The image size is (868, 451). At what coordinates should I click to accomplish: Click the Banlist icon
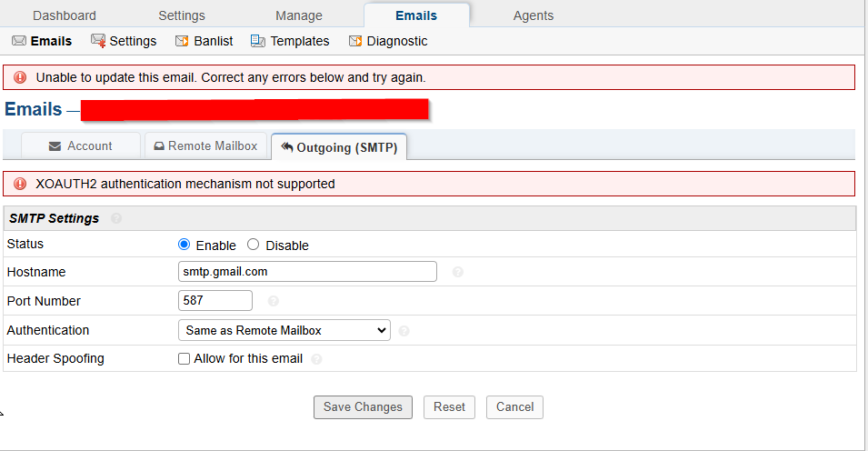(182, 41)
